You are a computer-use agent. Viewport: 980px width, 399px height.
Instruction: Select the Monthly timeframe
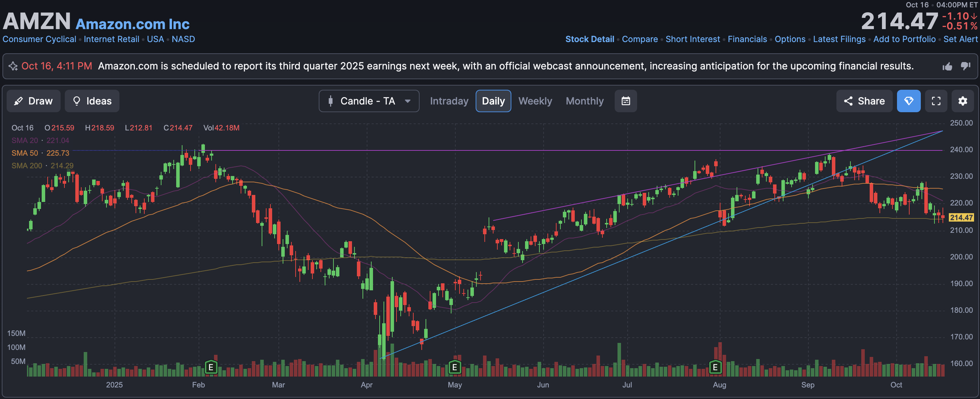pos(584,101)
